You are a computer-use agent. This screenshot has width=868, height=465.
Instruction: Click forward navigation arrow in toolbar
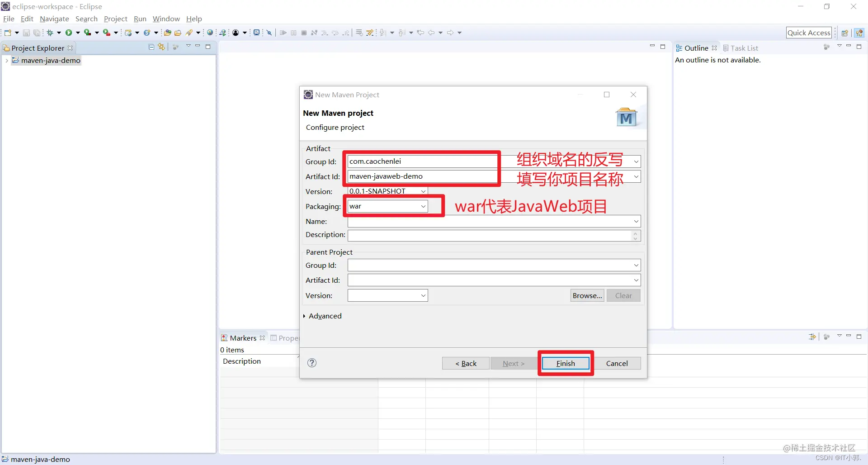pyautogui.click(x=450, y=33)
